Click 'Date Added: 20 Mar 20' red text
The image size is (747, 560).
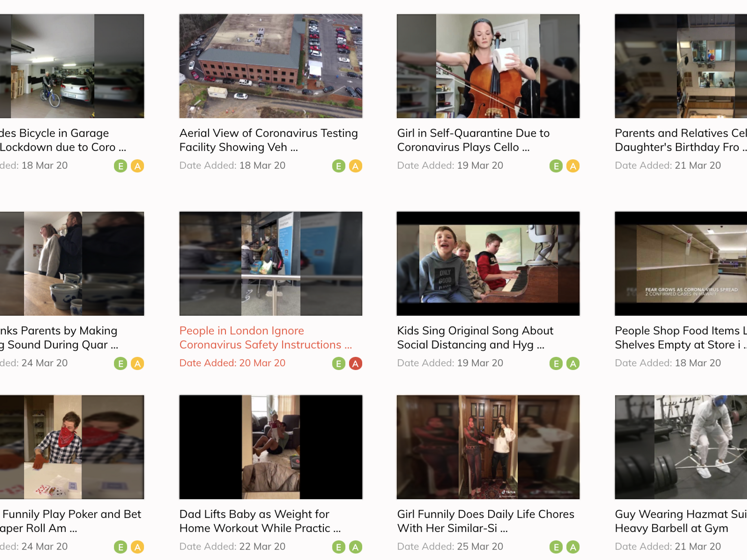pos(232,363)
